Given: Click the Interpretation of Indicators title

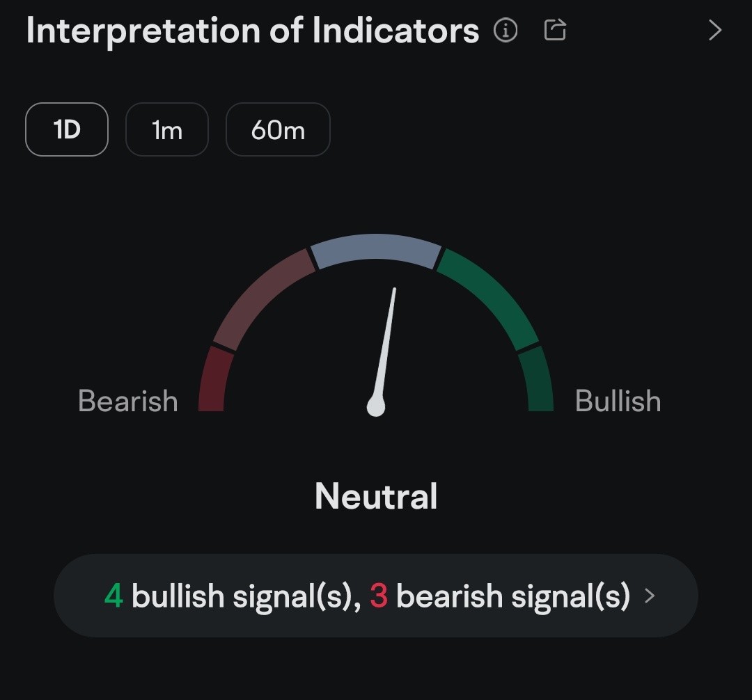Looking at the screenshot, I should [253, 31].
